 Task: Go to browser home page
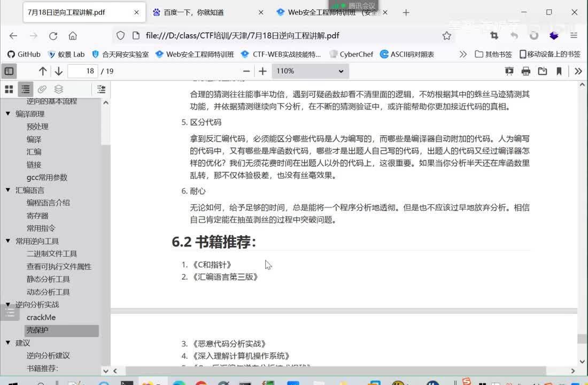click(x=73, y=36)
